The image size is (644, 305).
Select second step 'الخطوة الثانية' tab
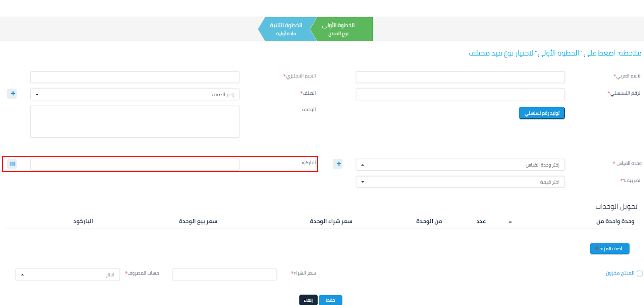285,29
